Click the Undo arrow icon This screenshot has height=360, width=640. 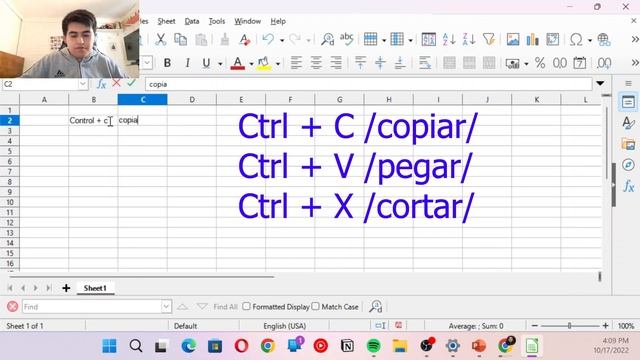tap(268, 40)
